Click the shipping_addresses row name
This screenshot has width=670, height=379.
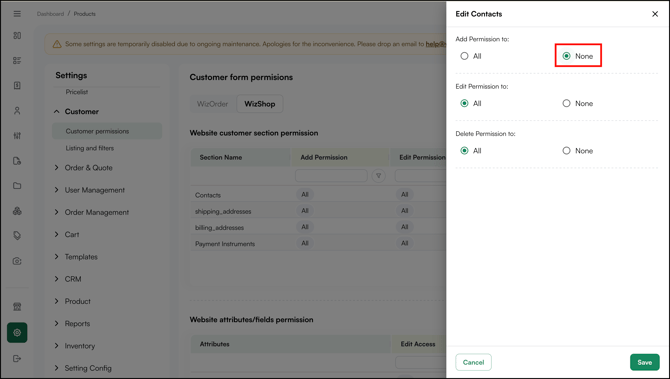pyautogui.click(x=223, y=212)
